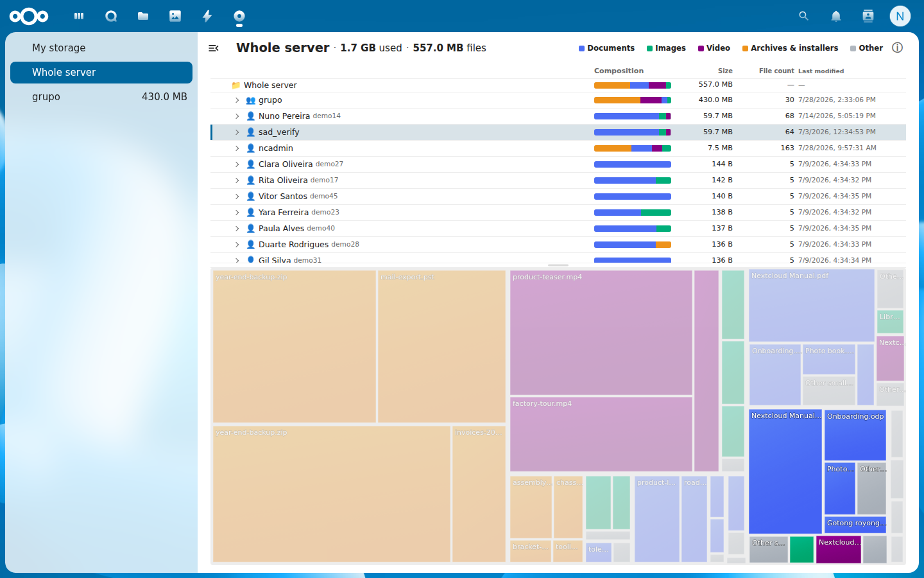The height and width of the screenshot is (578, 924).
Task: Click the Whole server title heading
Action: click(x=282, y=48)
